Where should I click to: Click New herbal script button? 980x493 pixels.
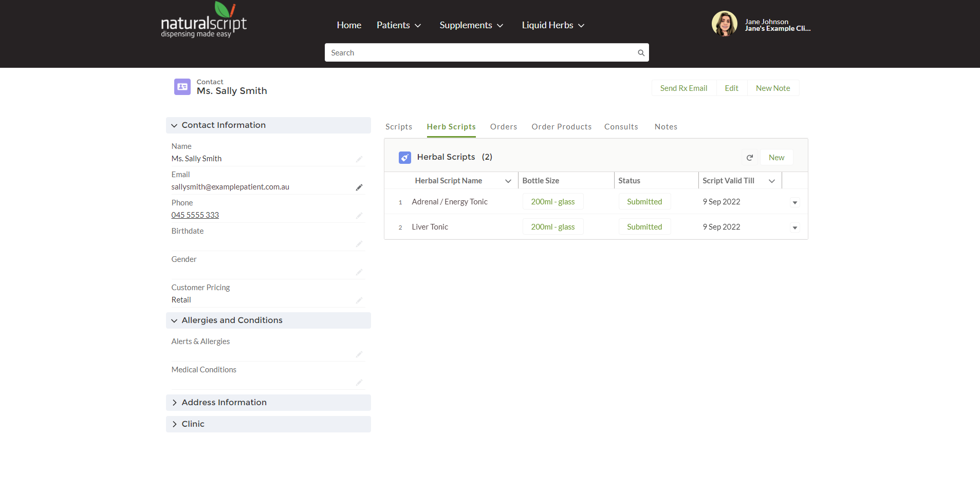(776, 158)
